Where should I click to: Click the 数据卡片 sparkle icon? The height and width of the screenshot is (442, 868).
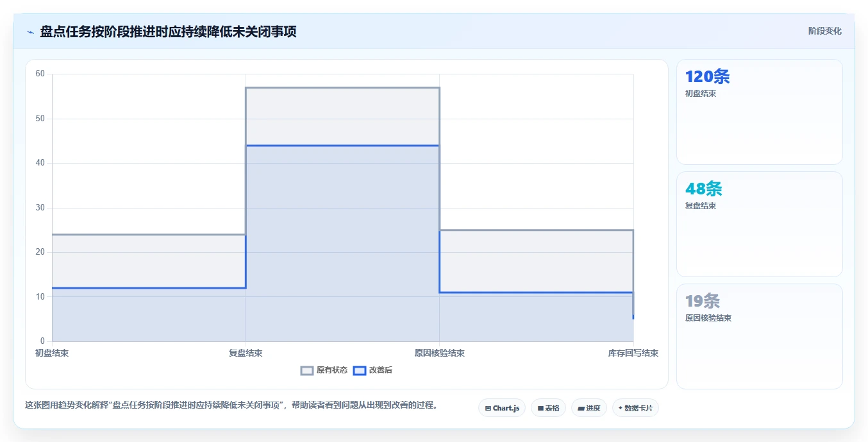tap(621, 408)
